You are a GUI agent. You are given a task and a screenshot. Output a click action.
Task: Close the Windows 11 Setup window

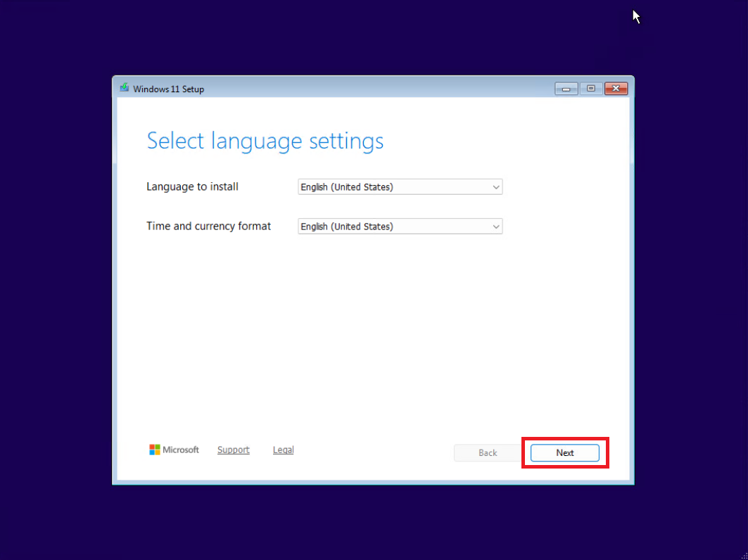[616, 89]
